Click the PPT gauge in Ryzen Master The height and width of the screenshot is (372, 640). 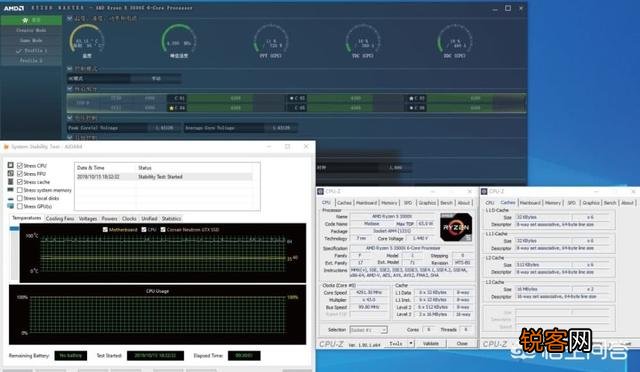(x=271, y=41)
